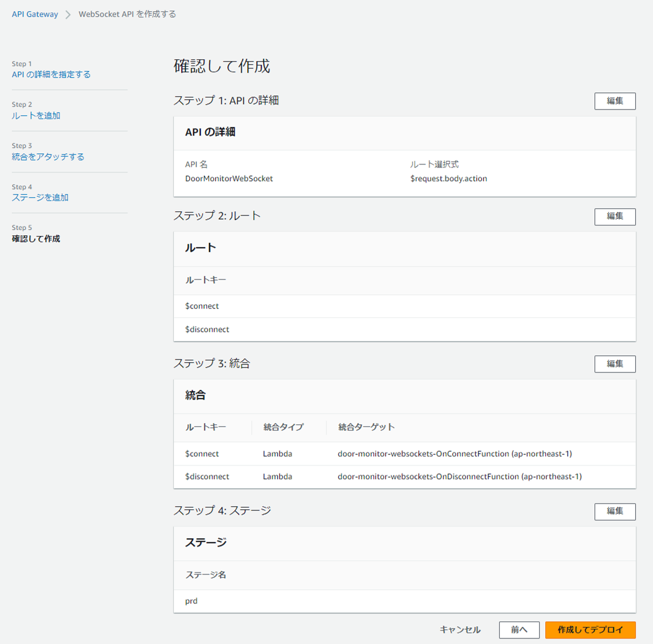Open the API Gateway breadcrumb link
The height and width of the screenshot is (644, 653).
click(x=34, y=14)
